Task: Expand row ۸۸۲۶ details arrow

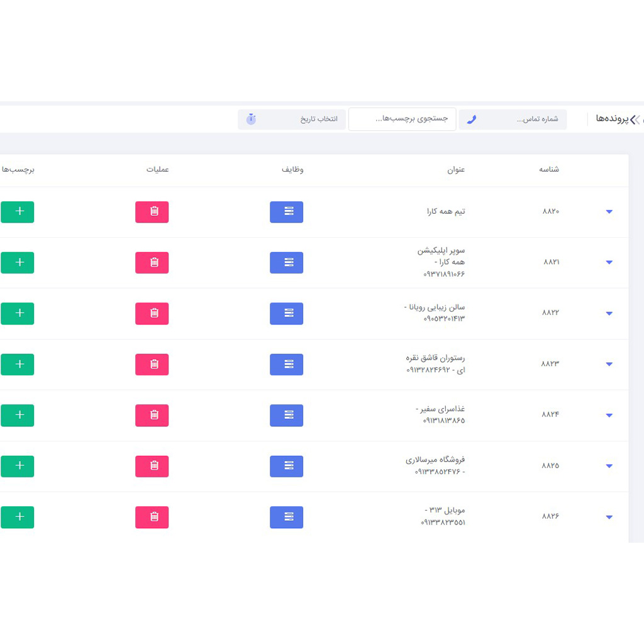Action: pyautogui.click(x=609, y=517)
